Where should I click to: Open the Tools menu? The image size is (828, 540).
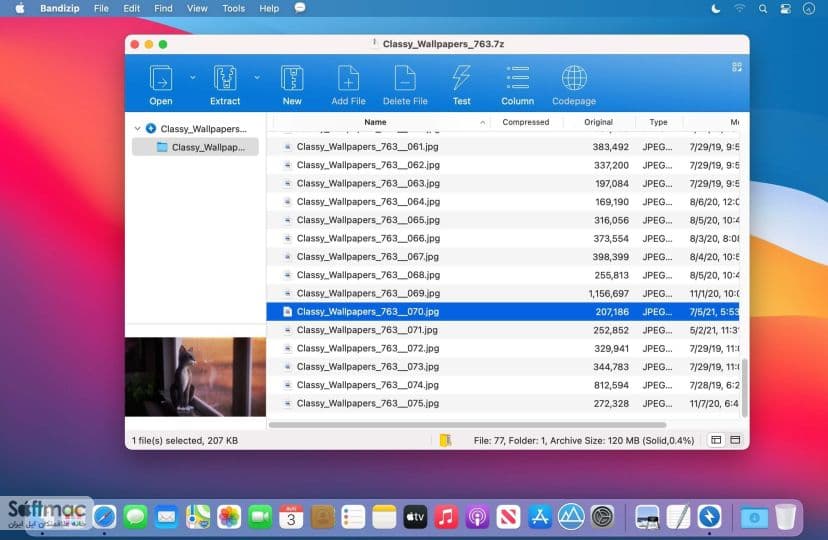tap(233, 8)
